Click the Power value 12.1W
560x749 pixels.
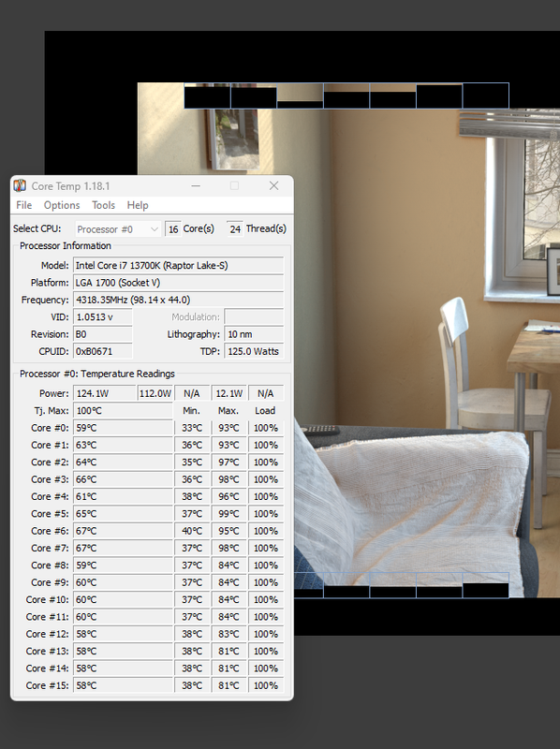click(x=229, y=393)
